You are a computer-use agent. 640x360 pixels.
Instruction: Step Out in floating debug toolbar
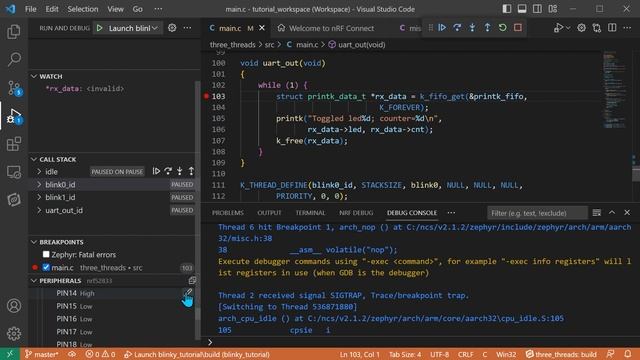click(x=487, y=28)
